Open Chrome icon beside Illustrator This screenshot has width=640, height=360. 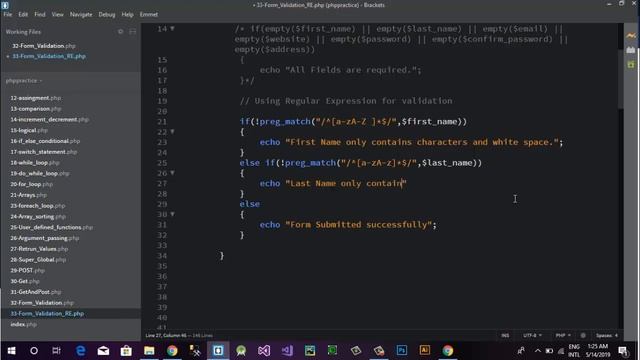[448, 351]
